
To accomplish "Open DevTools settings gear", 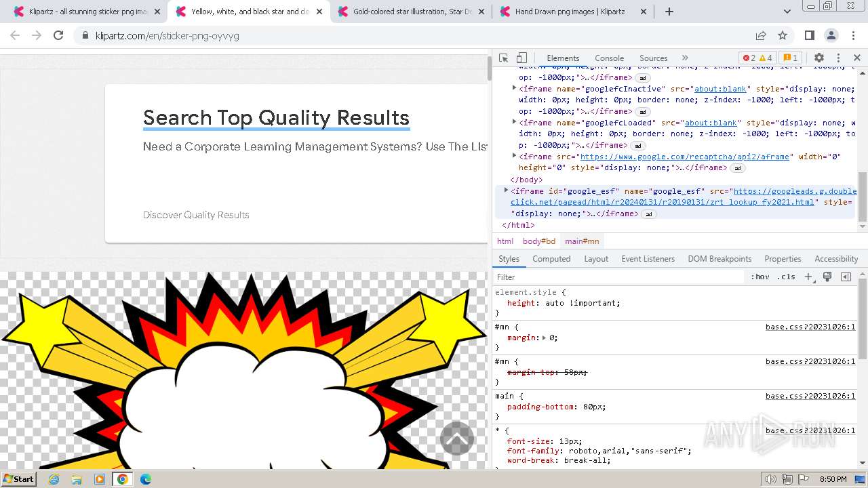I will (819, 58).
